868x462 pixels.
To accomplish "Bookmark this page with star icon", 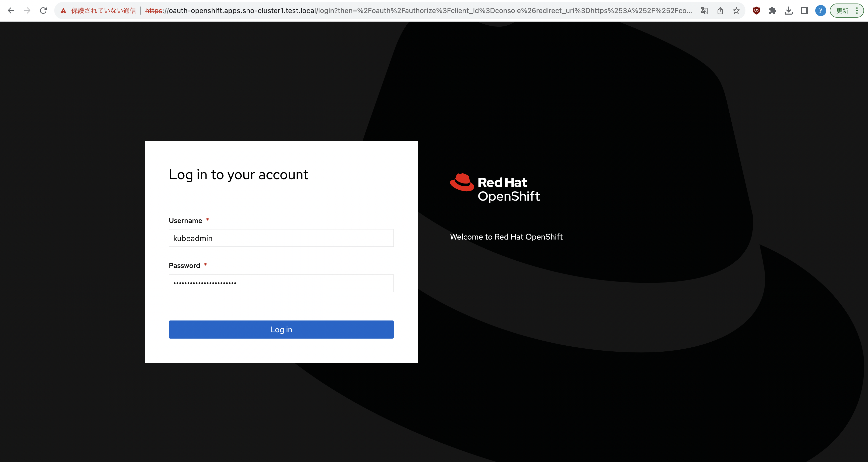I will (x=736, y=11).
